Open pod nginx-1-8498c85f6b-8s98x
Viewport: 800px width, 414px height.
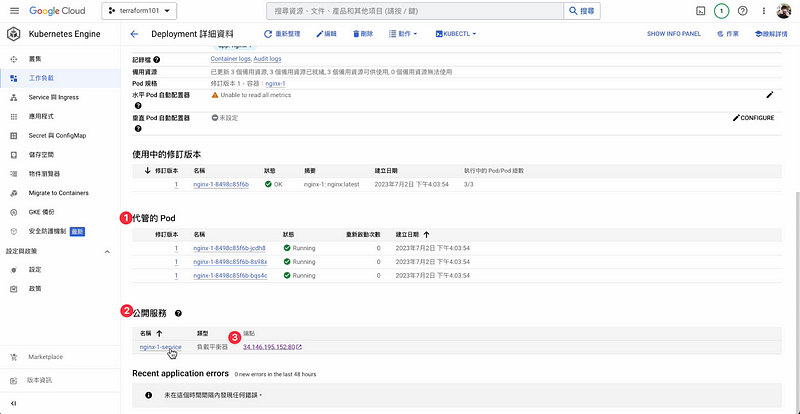230,262
